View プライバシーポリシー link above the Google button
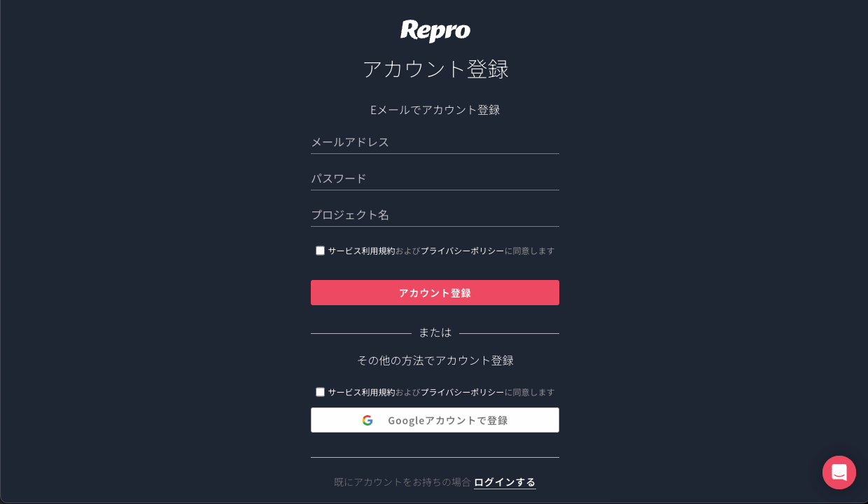 point(462,392)
